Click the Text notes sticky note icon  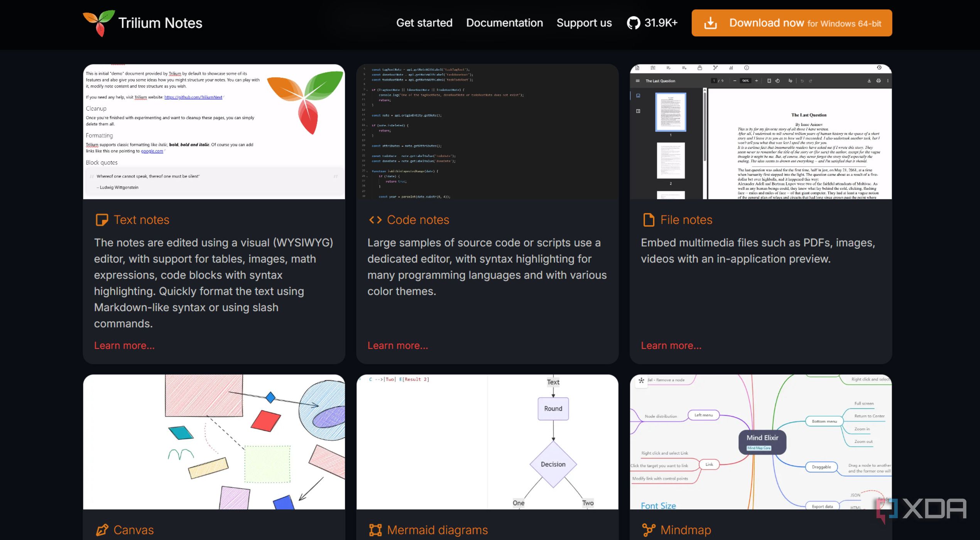point(102,220)
